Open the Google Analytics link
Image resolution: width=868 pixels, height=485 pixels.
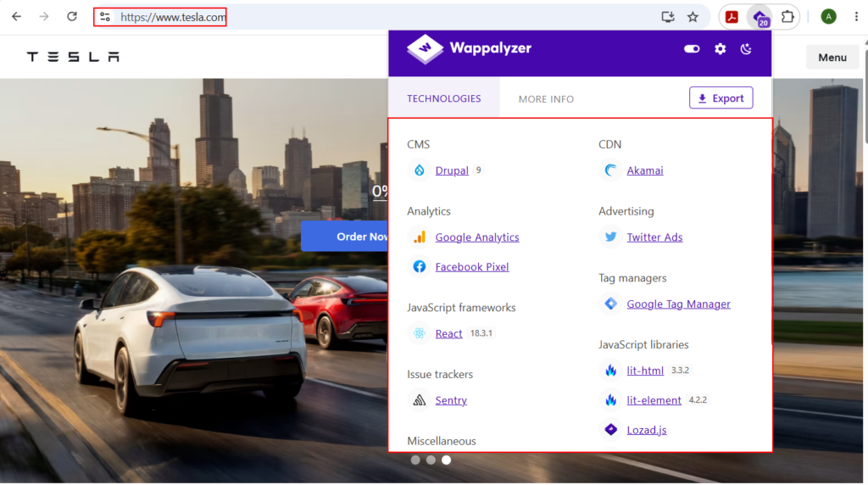point(477,237)
